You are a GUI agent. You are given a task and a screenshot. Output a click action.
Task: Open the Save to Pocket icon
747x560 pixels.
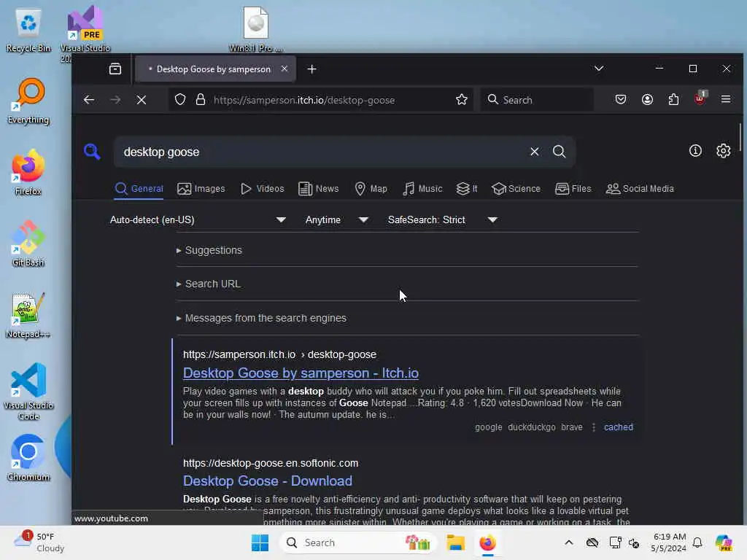pyautogui.click(x=620, y=99)
